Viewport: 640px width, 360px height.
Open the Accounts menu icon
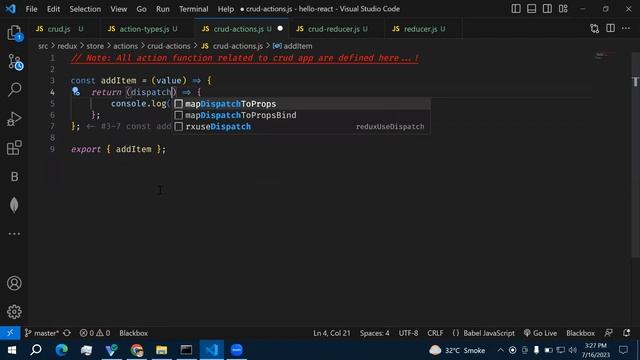click(x=14, y=283)
